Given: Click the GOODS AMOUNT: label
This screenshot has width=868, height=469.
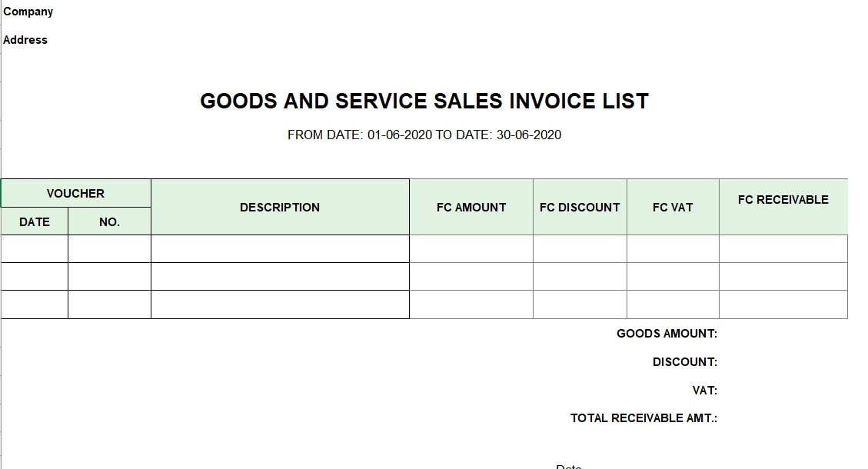Looking at the screenshot, I should pyautogui.click(x=667, y=334).
